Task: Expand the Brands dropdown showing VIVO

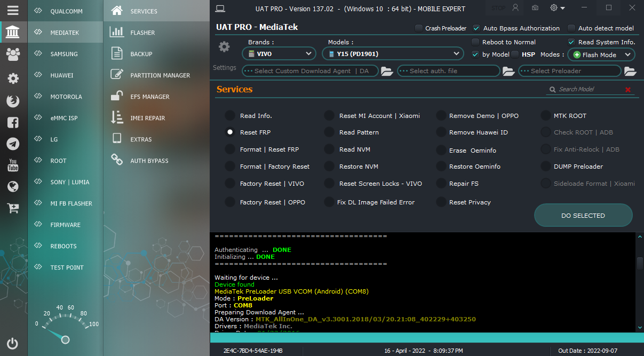Action: pyautogui.click(x=279, y=54)
